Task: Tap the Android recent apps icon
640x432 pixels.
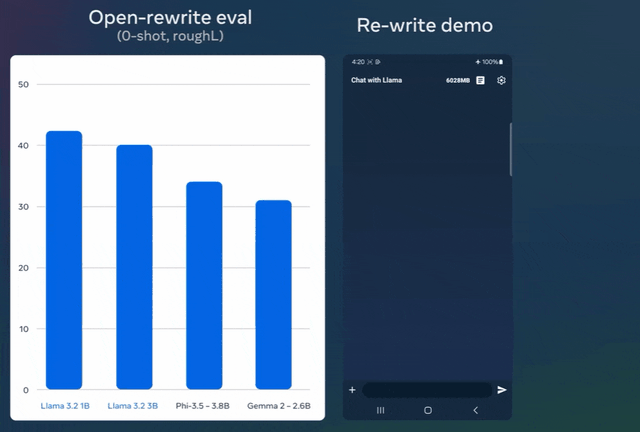Action: (x=380, y=410)
